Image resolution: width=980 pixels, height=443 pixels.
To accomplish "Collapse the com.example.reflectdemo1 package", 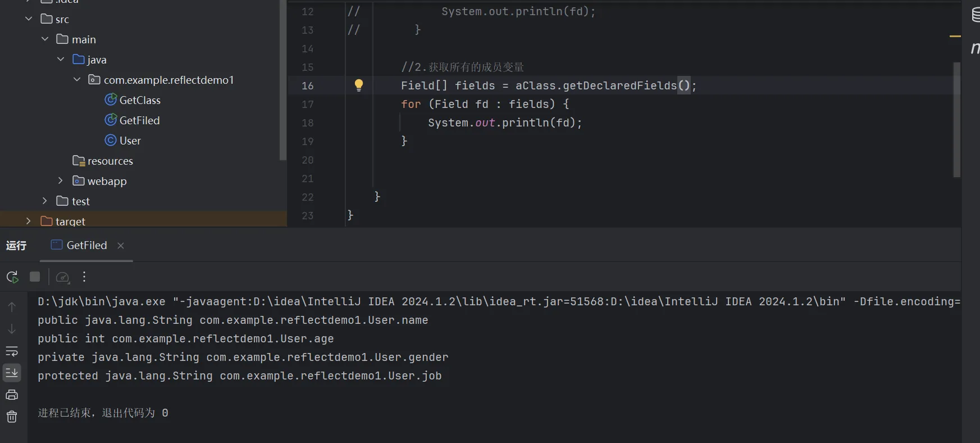I will point(77,80).
